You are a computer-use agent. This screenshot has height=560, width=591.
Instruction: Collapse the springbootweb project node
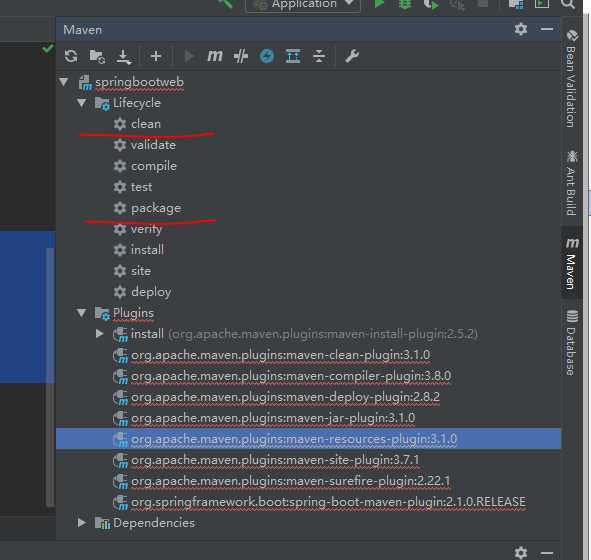tap(64, 82)
